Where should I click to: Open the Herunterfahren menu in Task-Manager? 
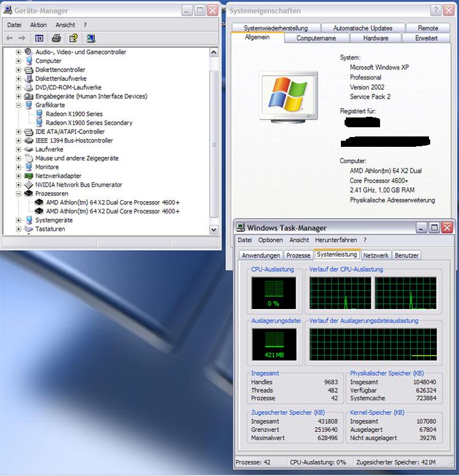pos(336,240)
